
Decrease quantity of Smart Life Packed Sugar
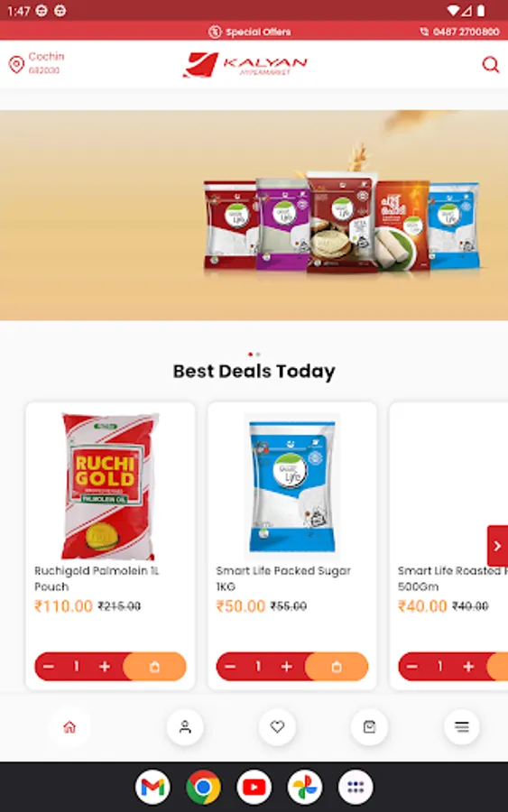click(x=230, y=667)
